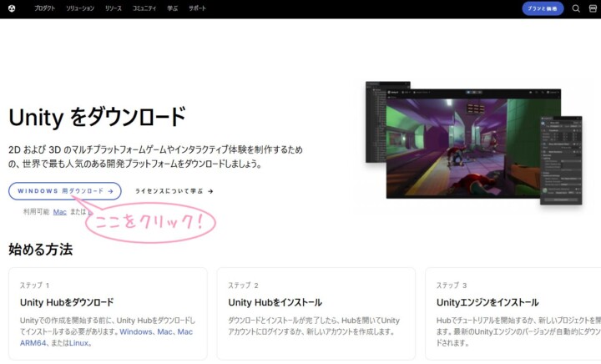The image size is (601, 364).
Task: Click the Unityエンジンをインストール heading
Action: [x=487, y=302]
